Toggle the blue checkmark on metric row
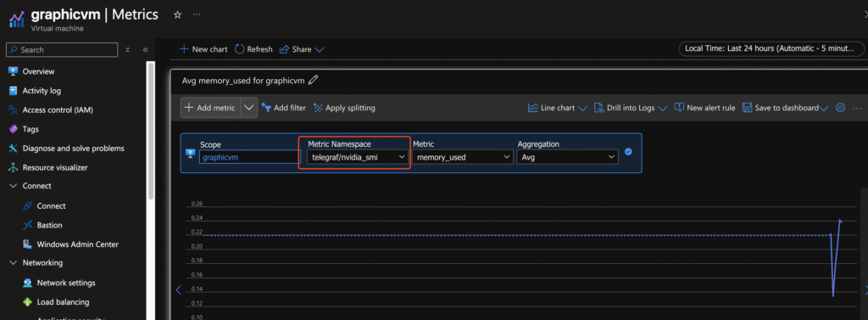868x320 pixels. pos(628,152)
